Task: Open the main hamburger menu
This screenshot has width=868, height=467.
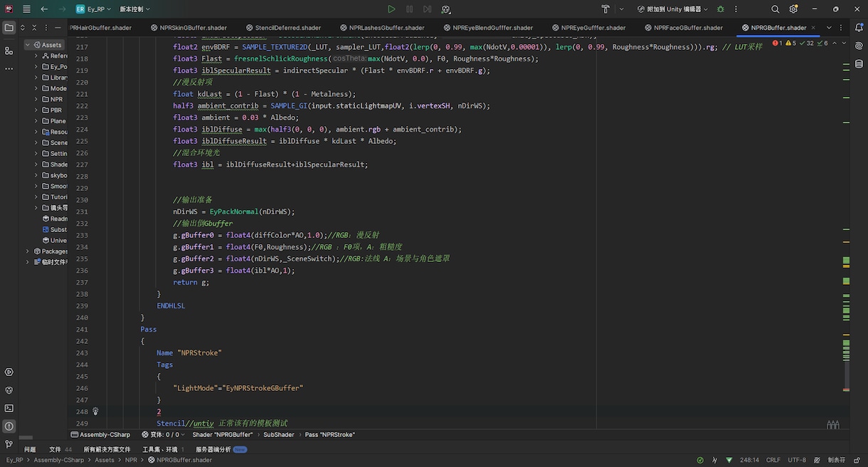Action: pos(26,9)
